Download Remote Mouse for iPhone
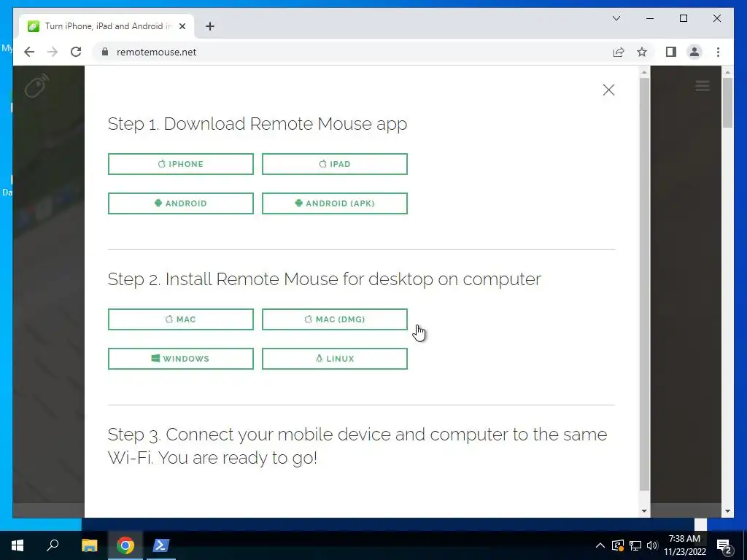This screenshot has width=747, height=560. pos(181,164)
